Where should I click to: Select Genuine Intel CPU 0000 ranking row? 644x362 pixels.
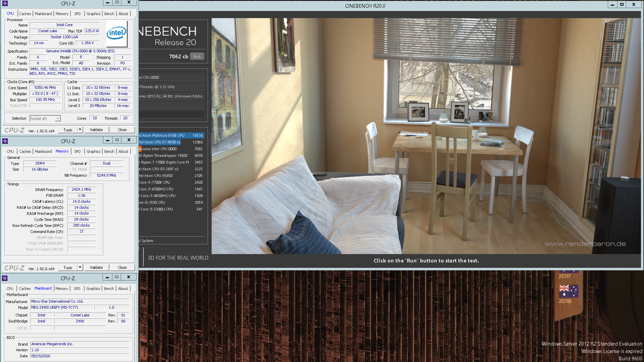[171, 149]
